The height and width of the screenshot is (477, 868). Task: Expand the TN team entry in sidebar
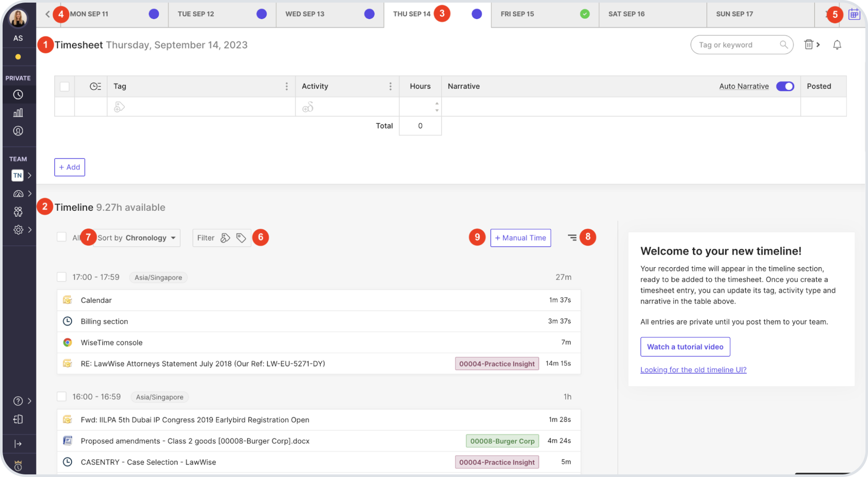coord(30,175)
